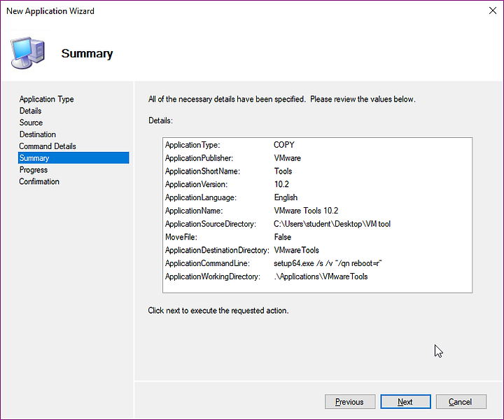504x420 pixels.
Task: Cancel the New Application Wizard
Action: (x=461, y=402)
